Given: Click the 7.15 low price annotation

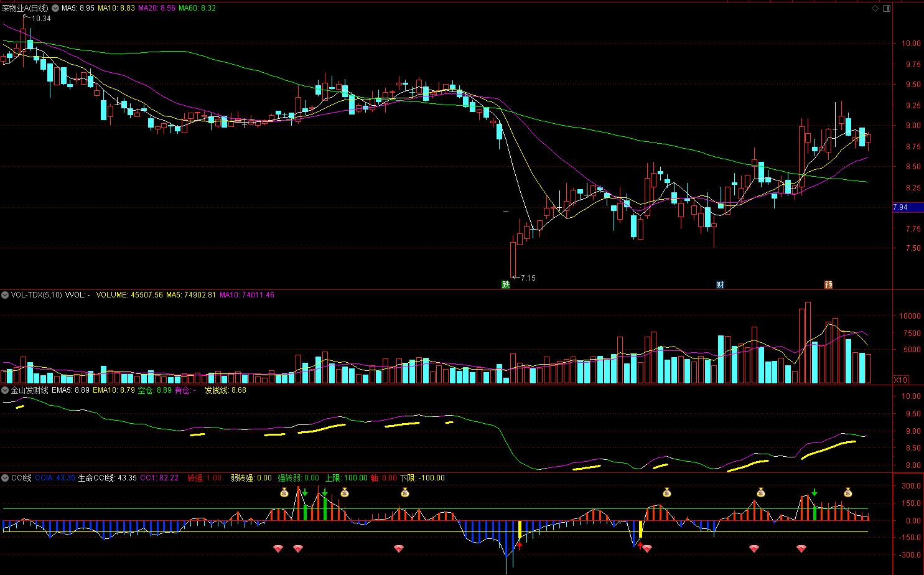Looking at the screenshot, I should pyautogui.click(x=528, y=278).
